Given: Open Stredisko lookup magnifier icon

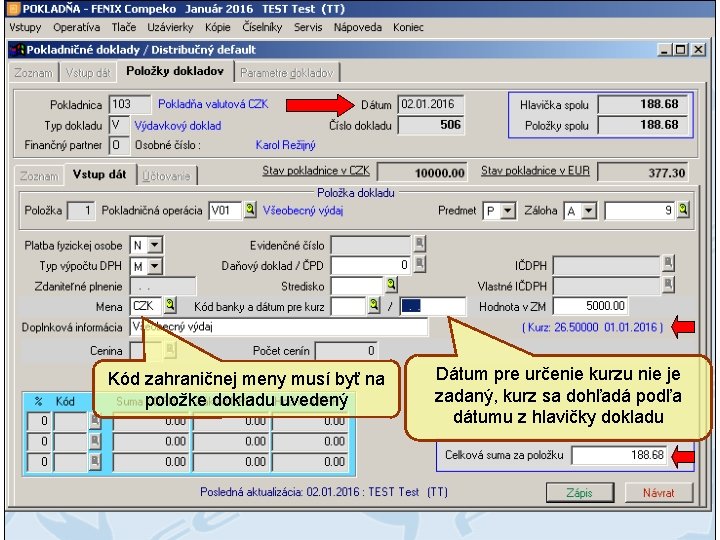Looking at the screenshot, I should (391, 285).
